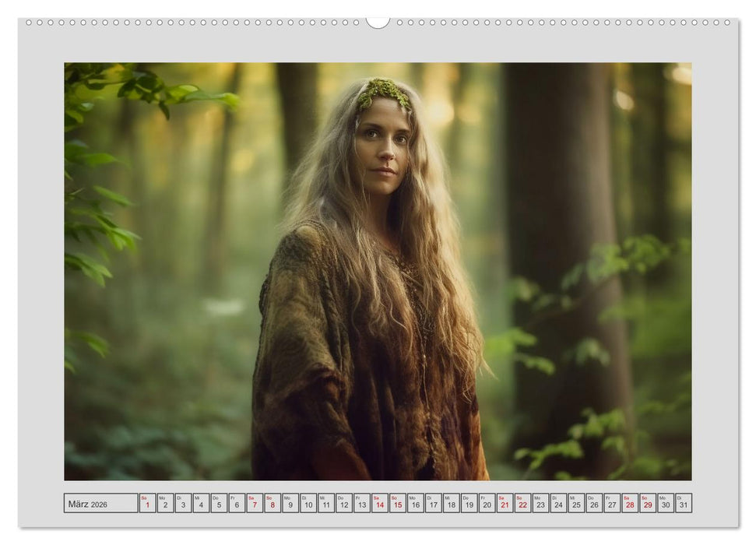Pick day 12 in the calendar row
The image size is (756, 545).
344,503
